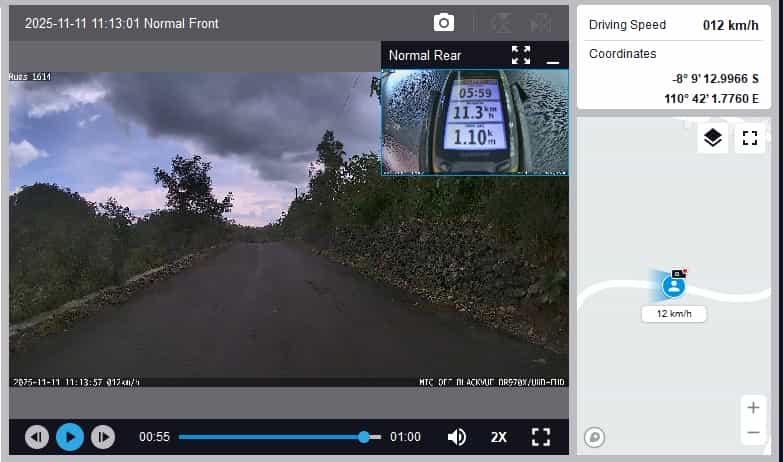Image resolution: width=783 pixels, height=462 pixels.
Task: Click the Normal Rear camera thumbnail
Action: (474, 122)
